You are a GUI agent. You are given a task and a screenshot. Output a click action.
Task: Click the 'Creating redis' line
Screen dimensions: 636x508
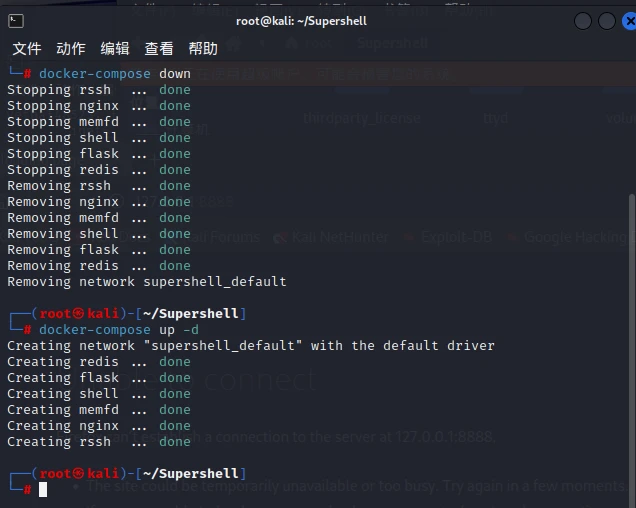click(x=99, y=362)
